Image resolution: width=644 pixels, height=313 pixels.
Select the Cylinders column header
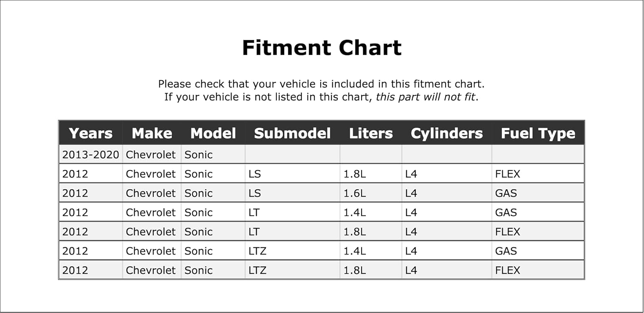point(447,133)
